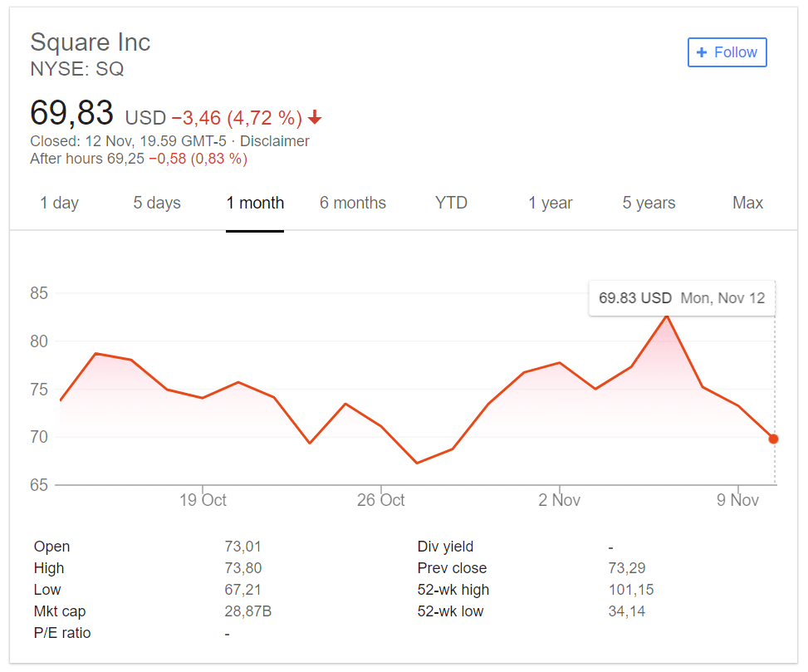Click the Square Inc title
The width and height of the screenshot is (808, 672).
click(91, 42)
